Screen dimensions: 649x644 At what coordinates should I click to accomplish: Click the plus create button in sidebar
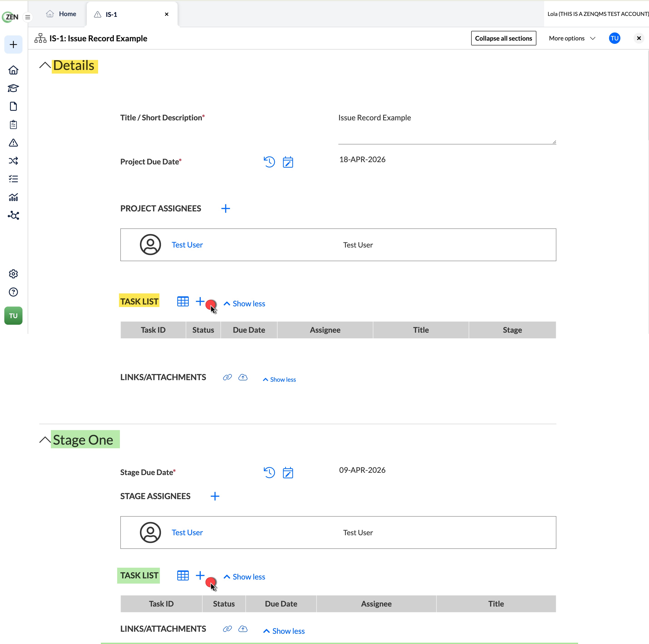(13, 44)
